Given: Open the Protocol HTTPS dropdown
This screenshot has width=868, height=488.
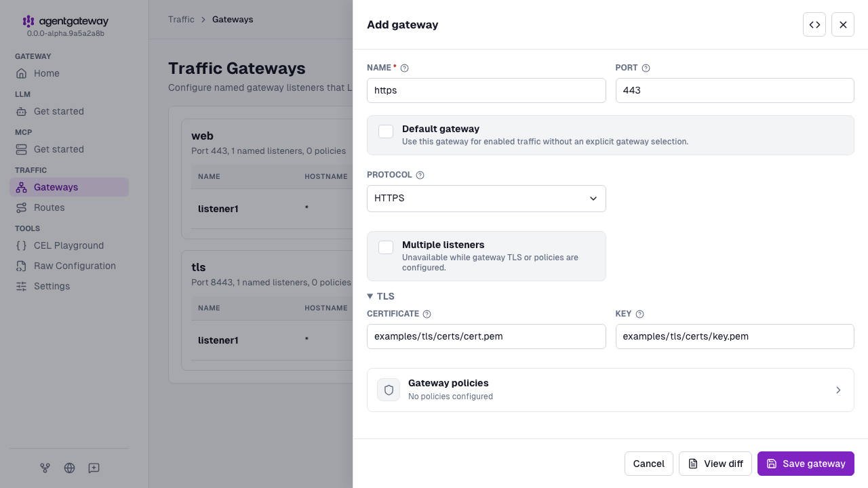Looking at the screenshot, I should [x=486, y=199].
